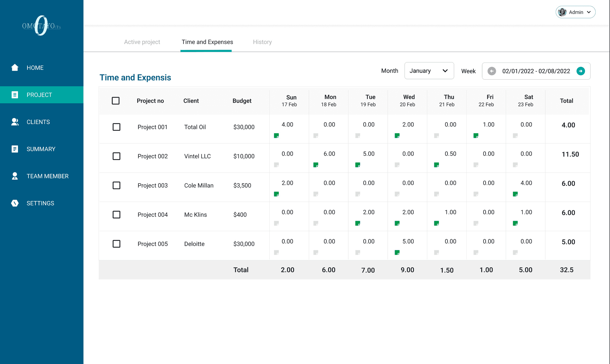The height and width of the screenshot is (364, 610).
Task: Open the January month dropdown
Action: coord(429,71)
